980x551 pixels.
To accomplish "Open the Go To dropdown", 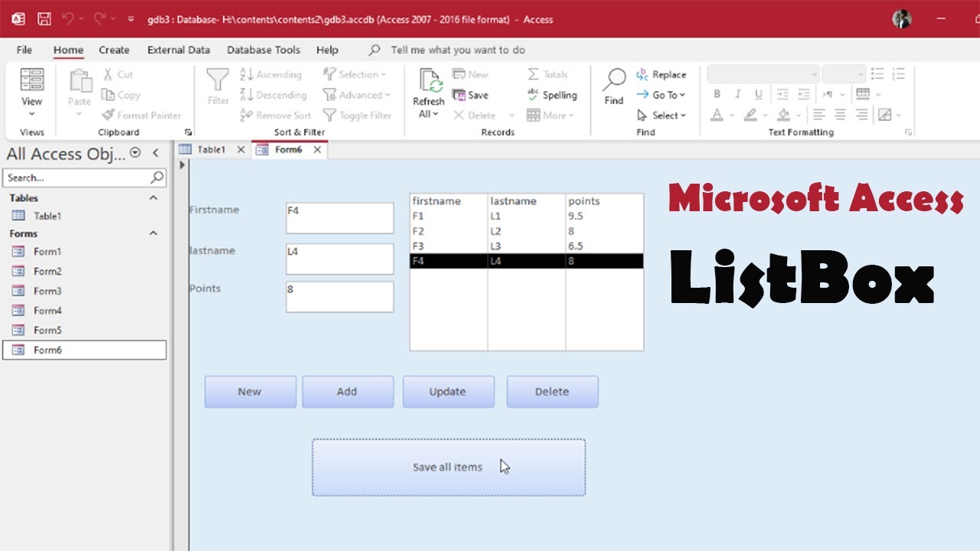I will click(661, 95).
